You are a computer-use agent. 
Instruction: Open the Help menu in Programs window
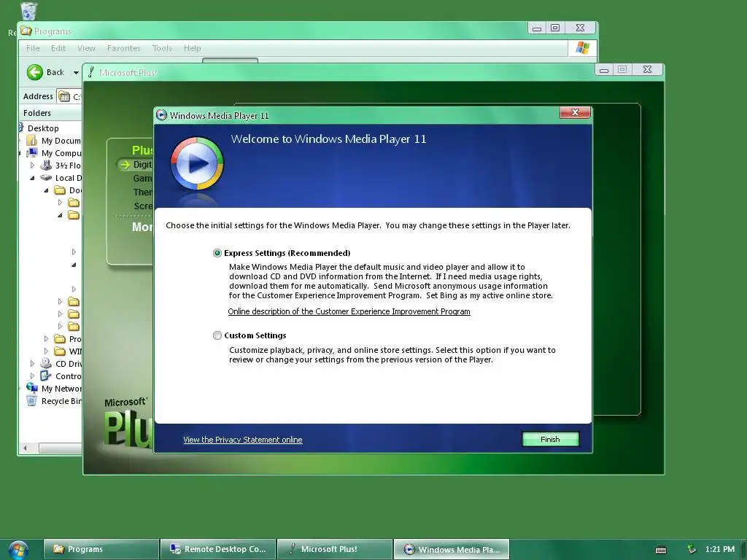coord(193,48)
